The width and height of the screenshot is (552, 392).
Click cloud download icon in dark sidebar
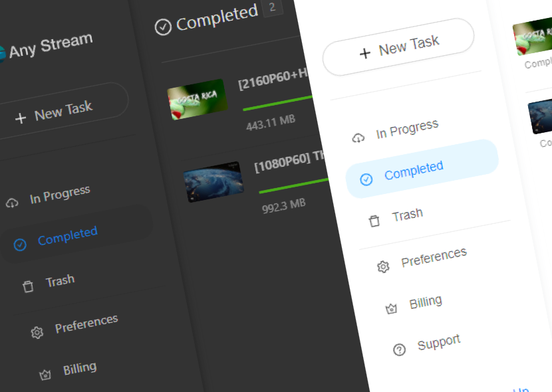pyautogui.click(x=12, y=203)
